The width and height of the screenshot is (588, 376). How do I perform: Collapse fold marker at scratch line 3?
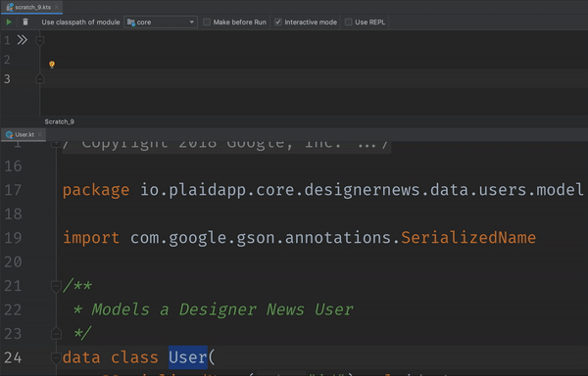point(40,79)
